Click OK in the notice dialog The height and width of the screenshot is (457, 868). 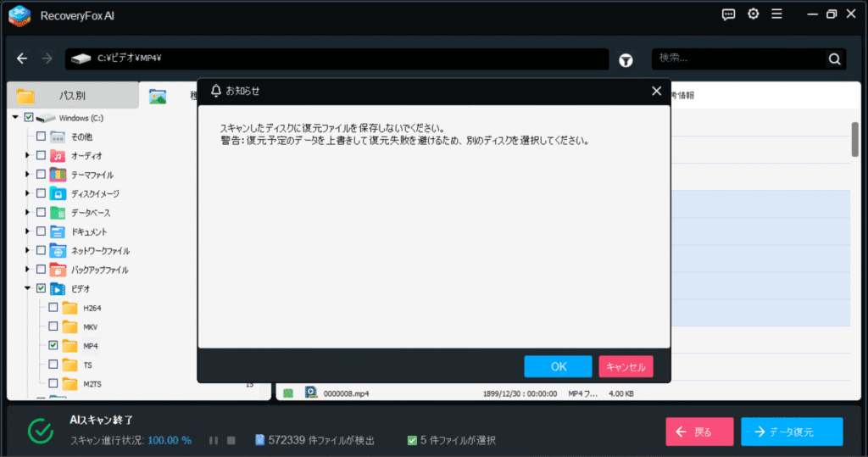tap(558, 367)
